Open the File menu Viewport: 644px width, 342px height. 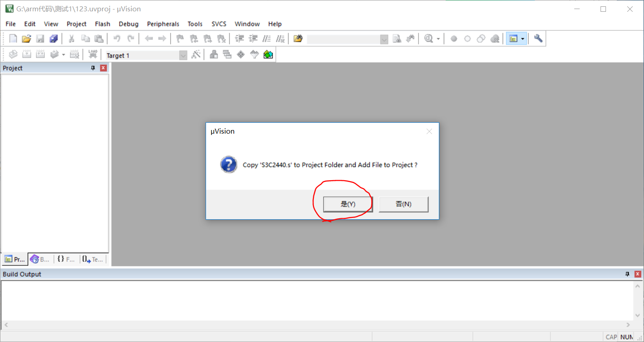tap(10, 24)
